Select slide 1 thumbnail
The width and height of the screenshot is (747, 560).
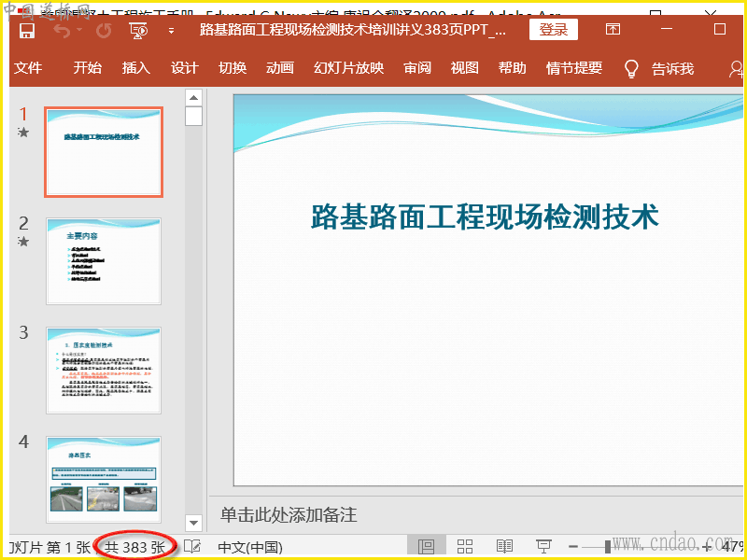tap(104, 152)
